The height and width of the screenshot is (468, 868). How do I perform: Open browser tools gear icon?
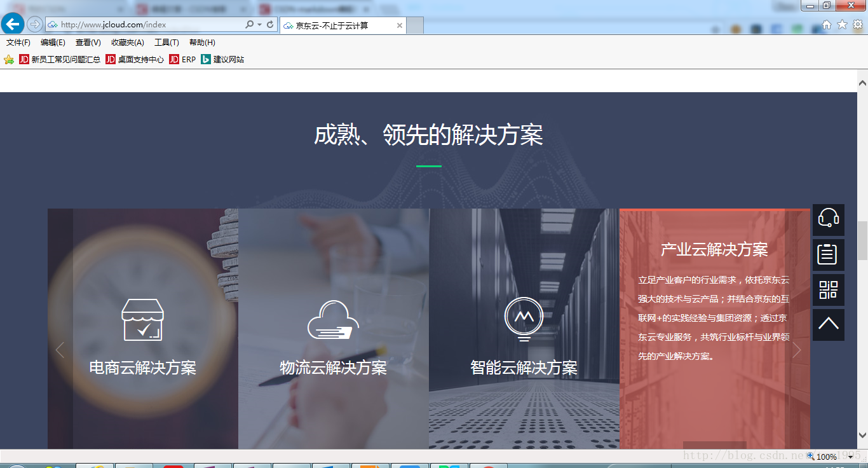click(x=857, y=24)
